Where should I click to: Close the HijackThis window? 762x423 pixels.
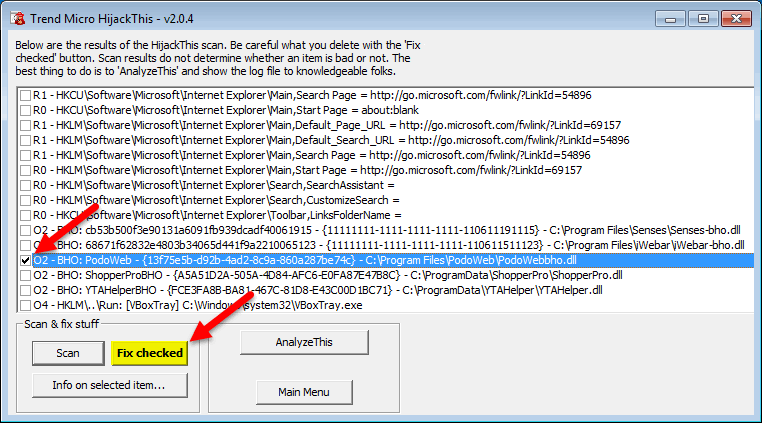pos(736,19)
